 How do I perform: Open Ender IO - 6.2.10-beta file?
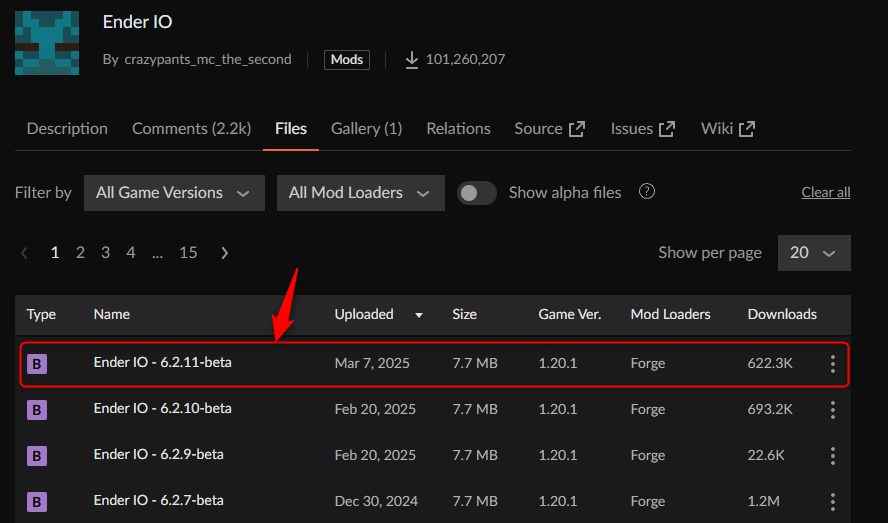(163, 409)
